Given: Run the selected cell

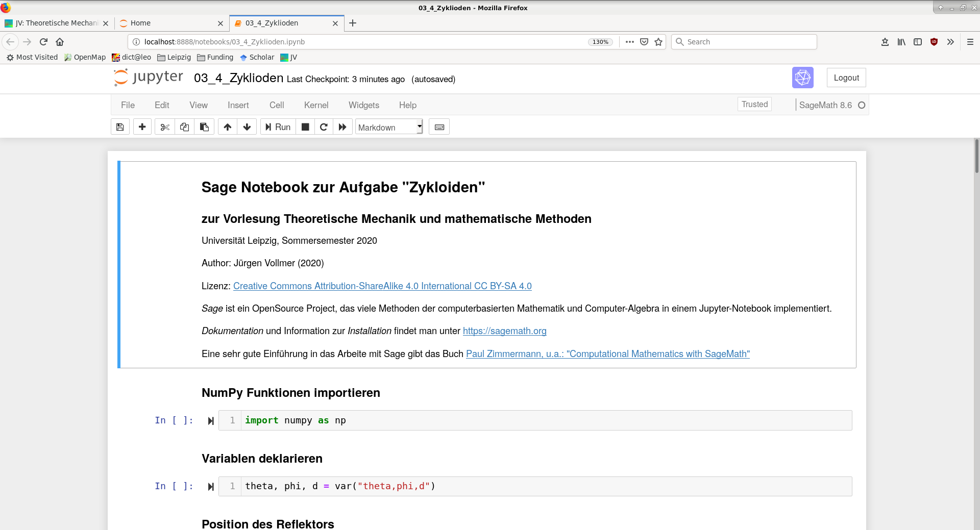Looking at the screenshot, I should [x=278, y=127].
